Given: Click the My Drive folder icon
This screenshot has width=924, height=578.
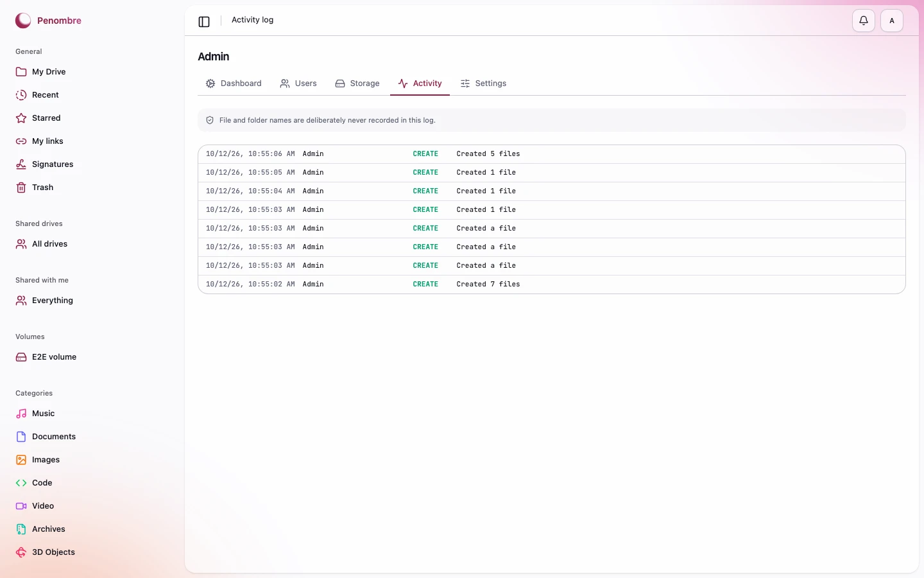Looking at the screenshot, I should (x=21, y=72).
